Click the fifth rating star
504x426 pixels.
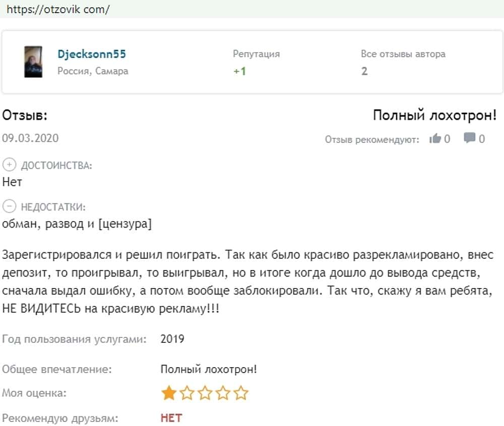pos(241,393)
